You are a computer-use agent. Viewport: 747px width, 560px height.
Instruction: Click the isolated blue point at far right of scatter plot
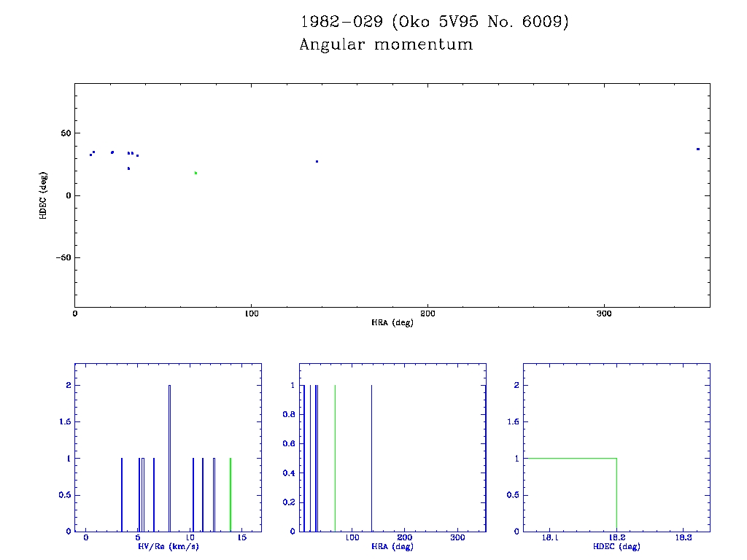tap(697, 149)
